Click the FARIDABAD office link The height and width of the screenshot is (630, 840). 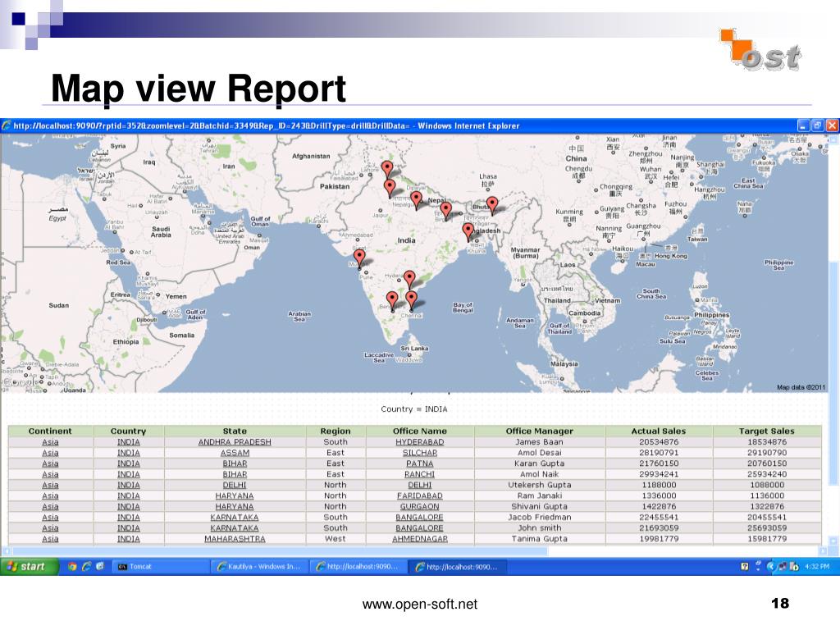point(419,496)
